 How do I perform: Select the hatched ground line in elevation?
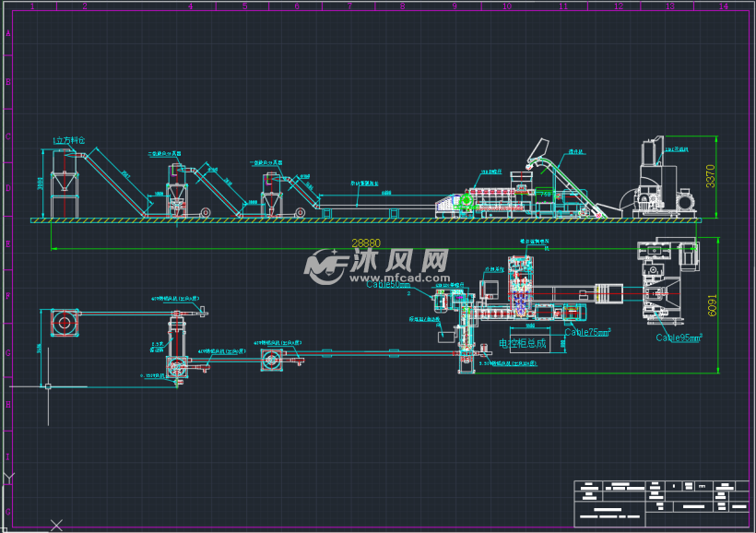[369, 220]
